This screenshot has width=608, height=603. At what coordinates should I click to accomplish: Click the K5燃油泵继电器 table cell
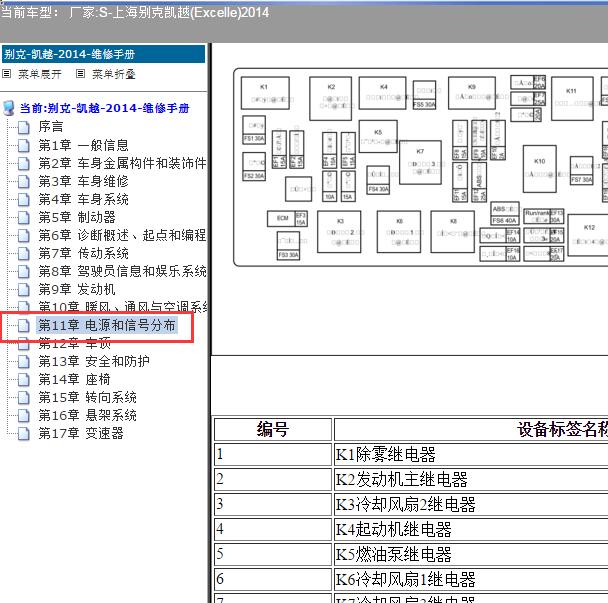tap(471, 554)
